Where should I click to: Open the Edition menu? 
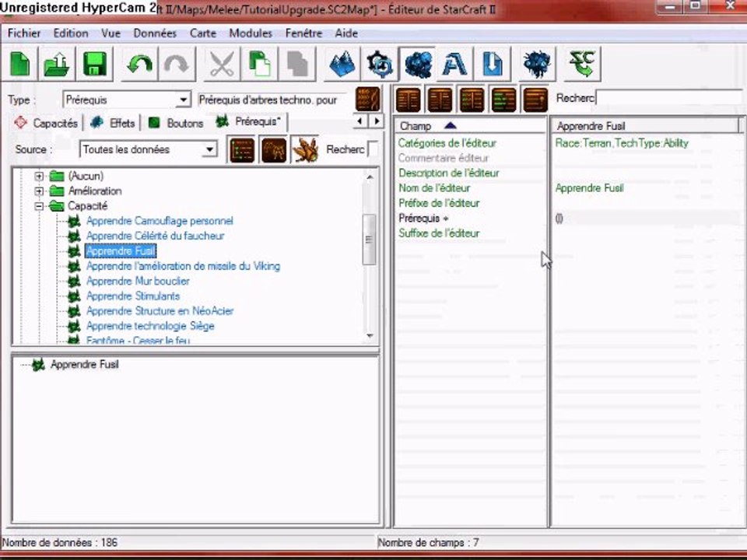(71, 33)
